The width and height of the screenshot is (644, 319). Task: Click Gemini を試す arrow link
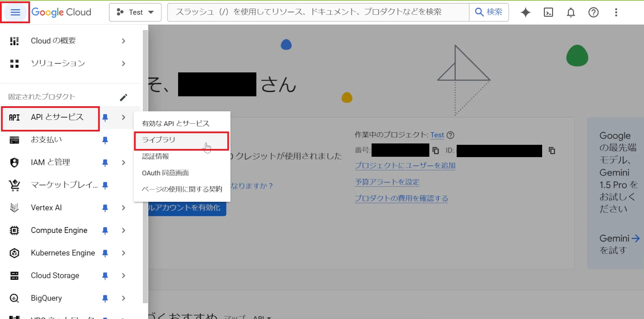[x=619, y=244]
